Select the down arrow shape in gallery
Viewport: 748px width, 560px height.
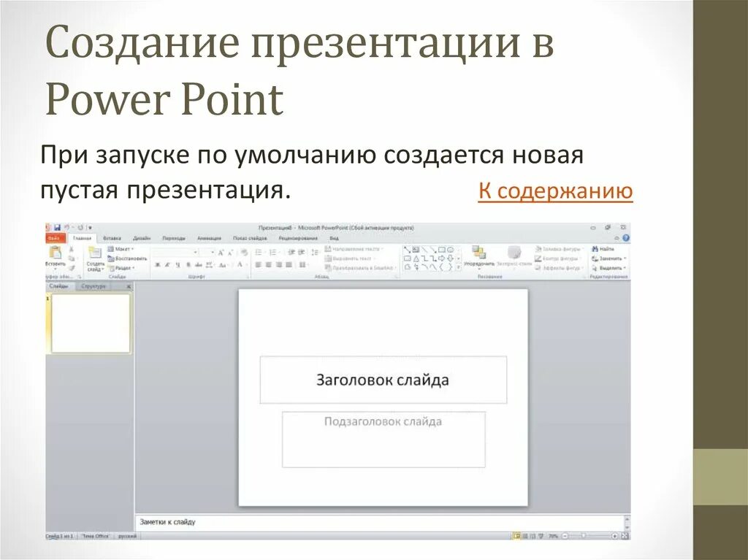450,258
